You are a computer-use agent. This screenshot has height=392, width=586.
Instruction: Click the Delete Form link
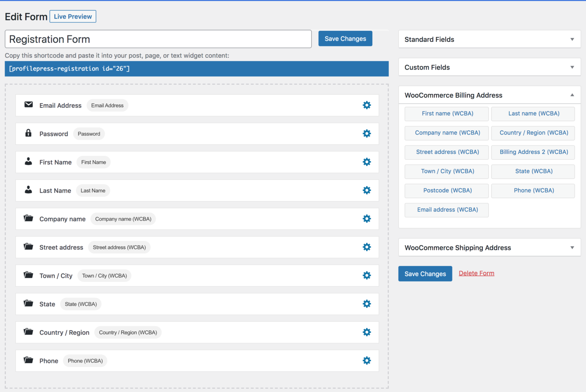pyautogui.click(x=476, y=273)
